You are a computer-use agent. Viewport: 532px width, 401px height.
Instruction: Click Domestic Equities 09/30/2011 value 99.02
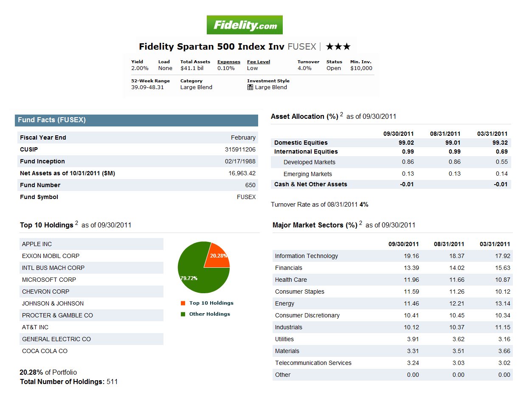pos(406,143)
